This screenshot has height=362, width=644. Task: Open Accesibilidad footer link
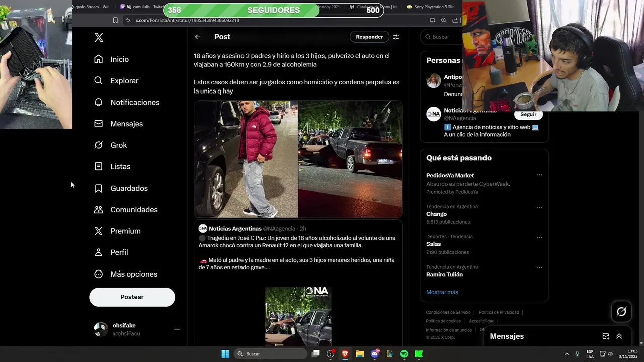(481, 321)
